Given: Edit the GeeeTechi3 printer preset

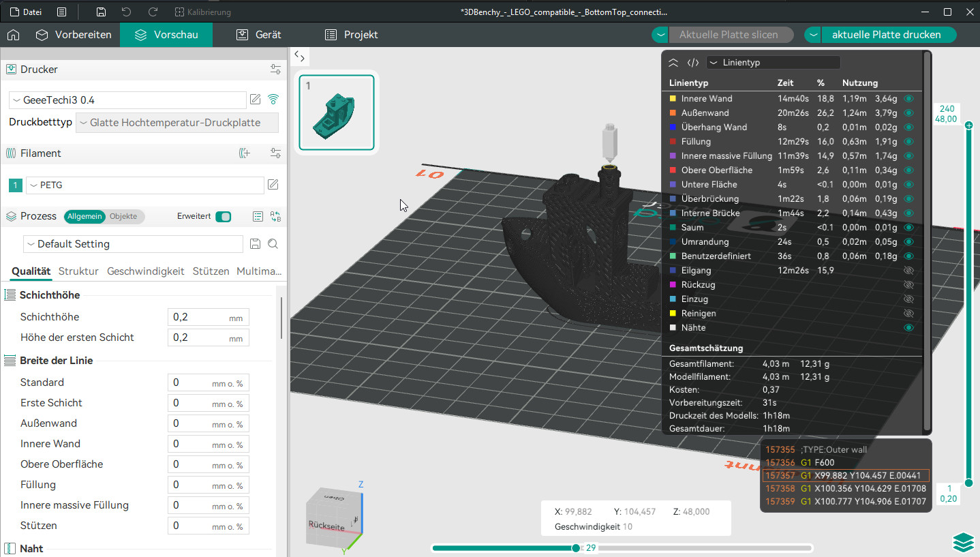Looking at the screenshot, I should pyautogui.click(x=256, y=100).
